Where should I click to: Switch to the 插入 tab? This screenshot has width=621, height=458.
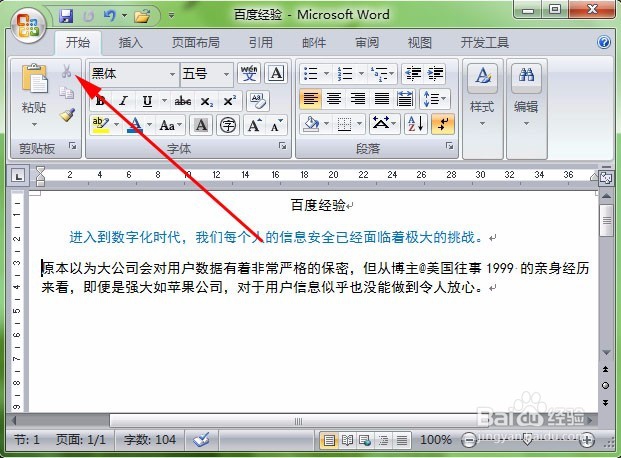click(130, 42)
